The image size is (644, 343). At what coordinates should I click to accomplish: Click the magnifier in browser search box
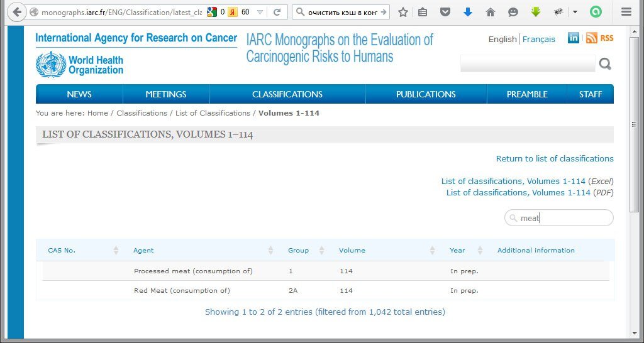click(301, 13)
